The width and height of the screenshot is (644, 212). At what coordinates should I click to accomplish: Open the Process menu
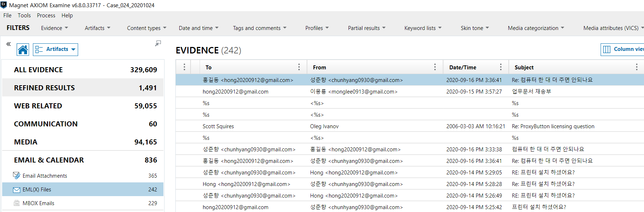tap(46, 16)
